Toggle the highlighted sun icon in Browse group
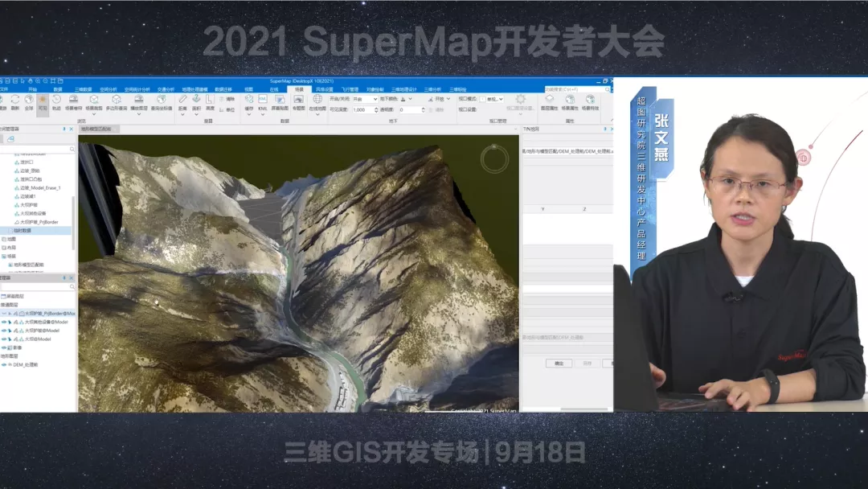 [x=43, y=99]
